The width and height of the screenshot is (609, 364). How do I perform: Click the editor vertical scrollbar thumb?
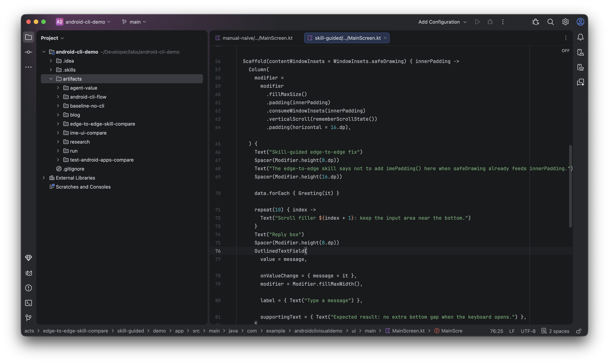(571, 186)
